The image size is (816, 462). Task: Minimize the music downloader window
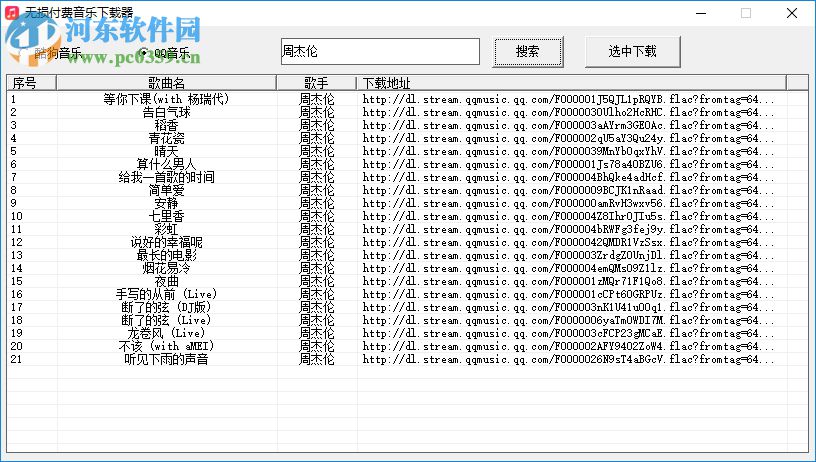(x=701, y=13)
